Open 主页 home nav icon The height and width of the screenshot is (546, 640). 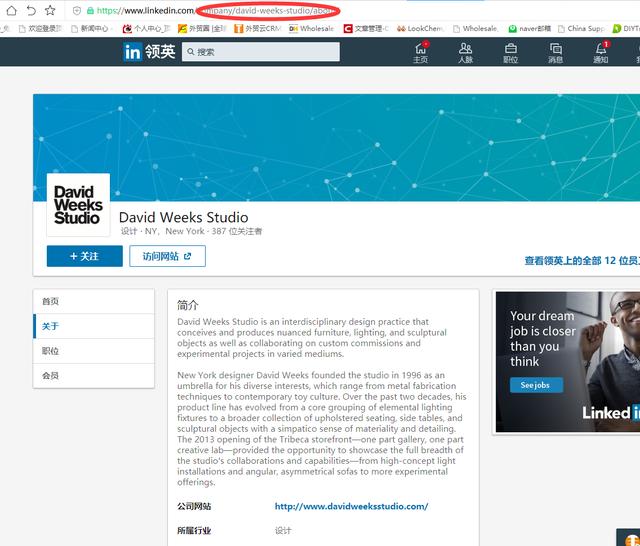(420, 52)
